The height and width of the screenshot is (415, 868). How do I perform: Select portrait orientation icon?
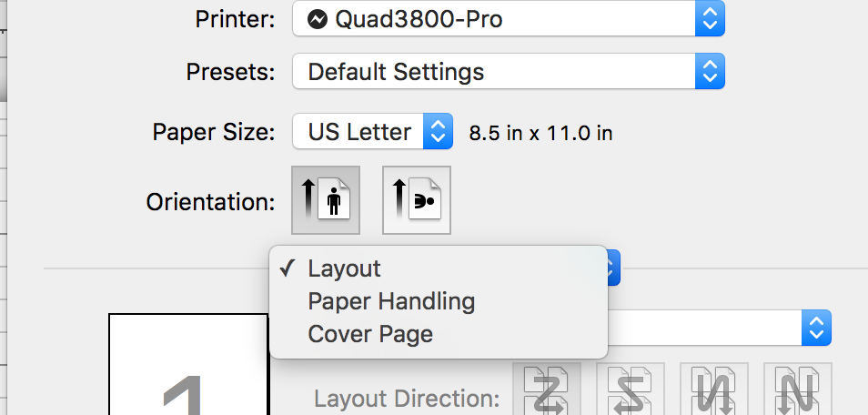point(326,199)
